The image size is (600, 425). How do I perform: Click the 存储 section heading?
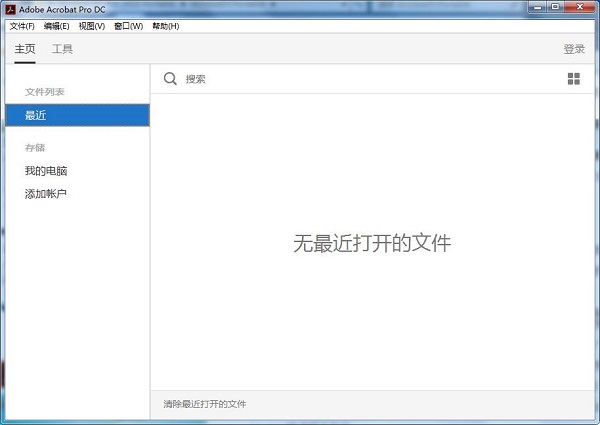35,148
